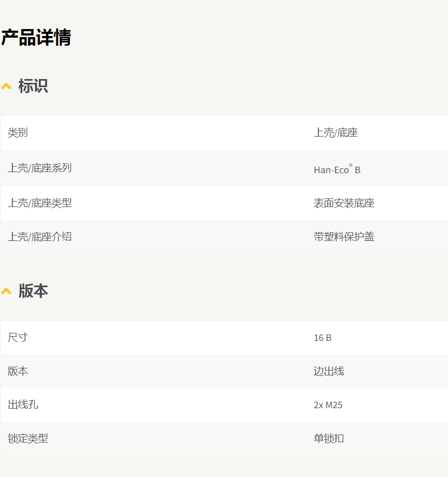
Task: Select the 尺寸 row label
Action: coord(18,338)
